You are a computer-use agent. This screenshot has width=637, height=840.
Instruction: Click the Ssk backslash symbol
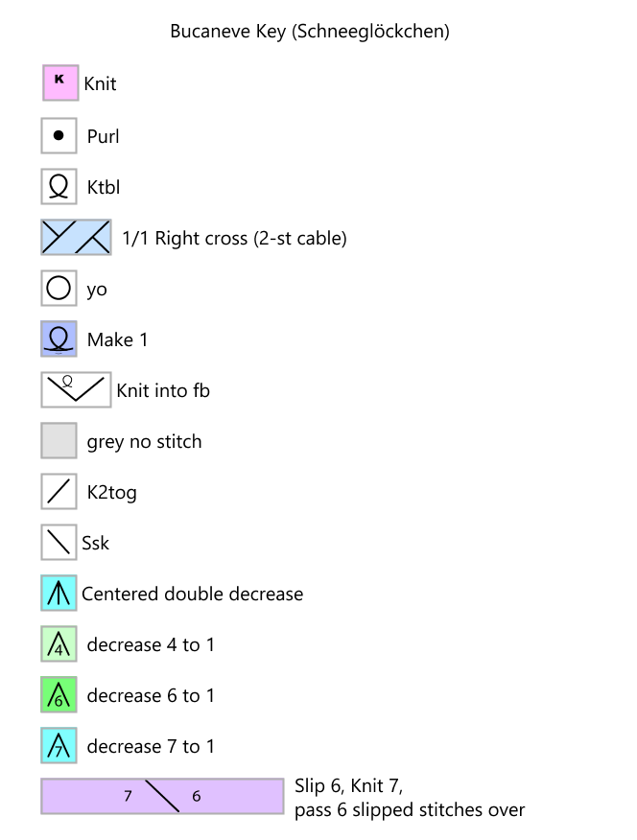point(59,543)
